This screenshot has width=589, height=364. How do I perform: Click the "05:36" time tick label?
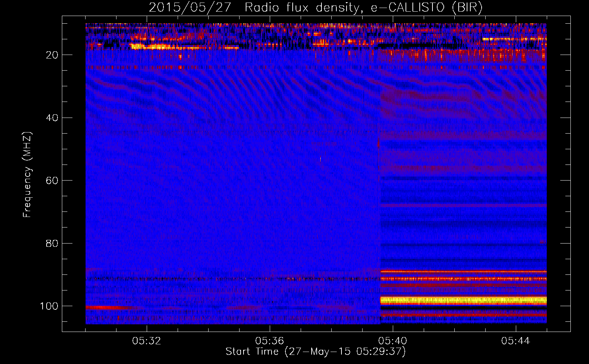pyautogui.click(x=270, y=341)
